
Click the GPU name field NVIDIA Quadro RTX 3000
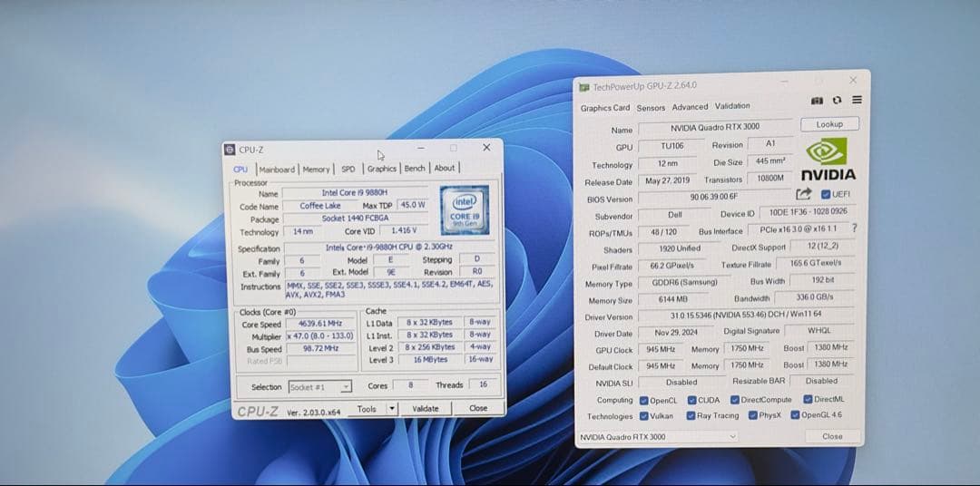point(715,128)
